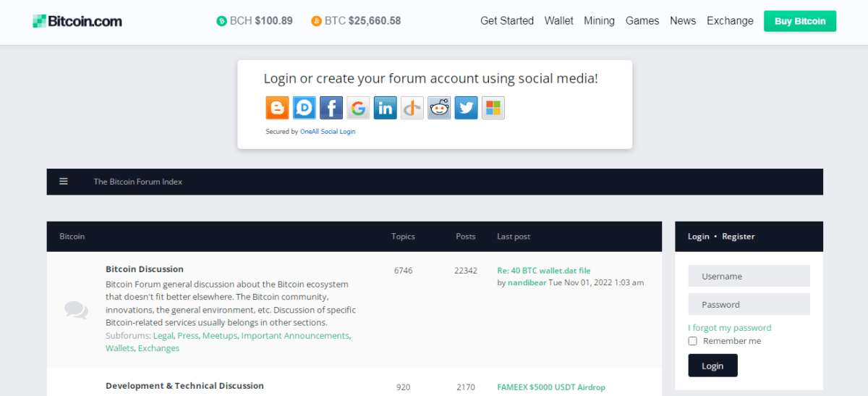868x396 pixels.
Task: Open the Wallets subforum link
Action: point(119,348)
